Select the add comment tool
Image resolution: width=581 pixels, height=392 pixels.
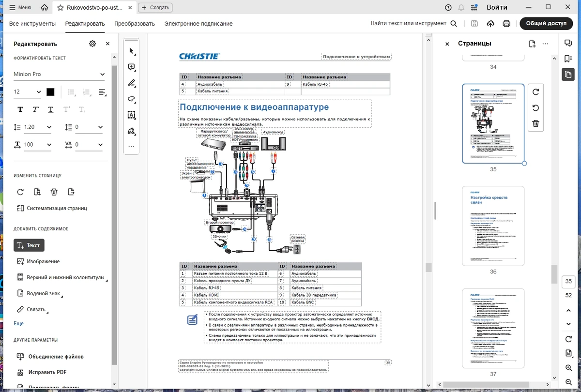click(x=131, y=67)
